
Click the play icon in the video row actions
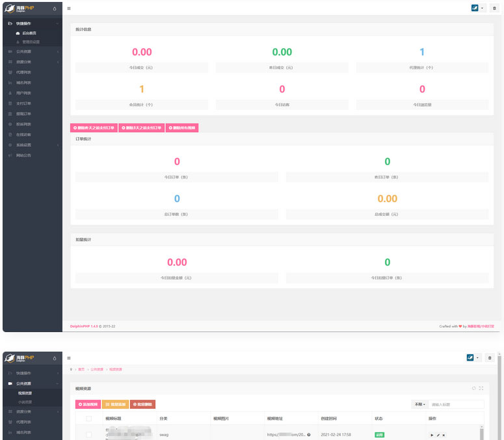432,435
